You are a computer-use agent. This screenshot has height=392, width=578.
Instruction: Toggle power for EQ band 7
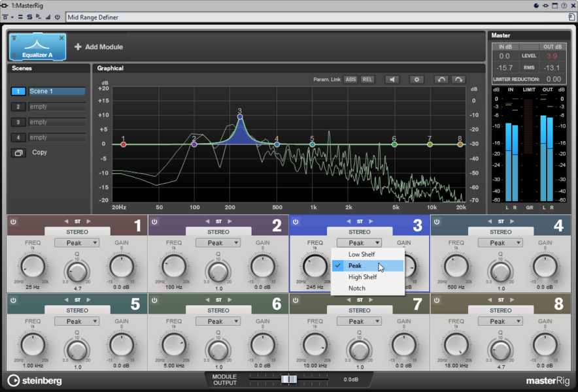click(x=296, y=301)
